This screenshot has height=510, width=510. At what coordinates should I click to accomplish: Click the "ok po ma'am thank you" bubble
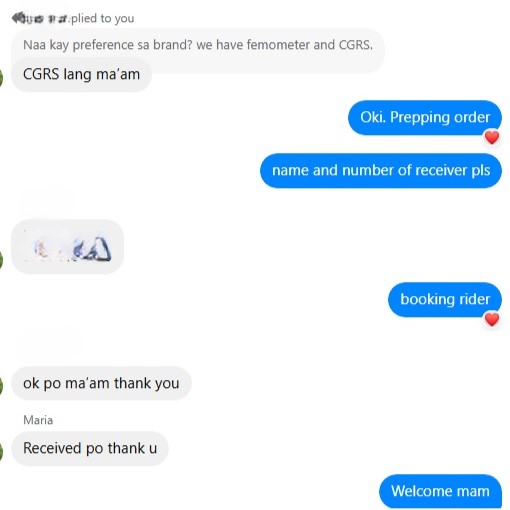coord(101,383)
